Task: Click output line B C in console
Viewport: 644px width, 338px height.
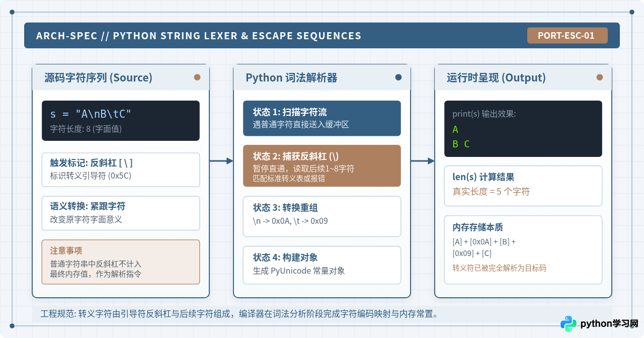Action: coord(461,144)
